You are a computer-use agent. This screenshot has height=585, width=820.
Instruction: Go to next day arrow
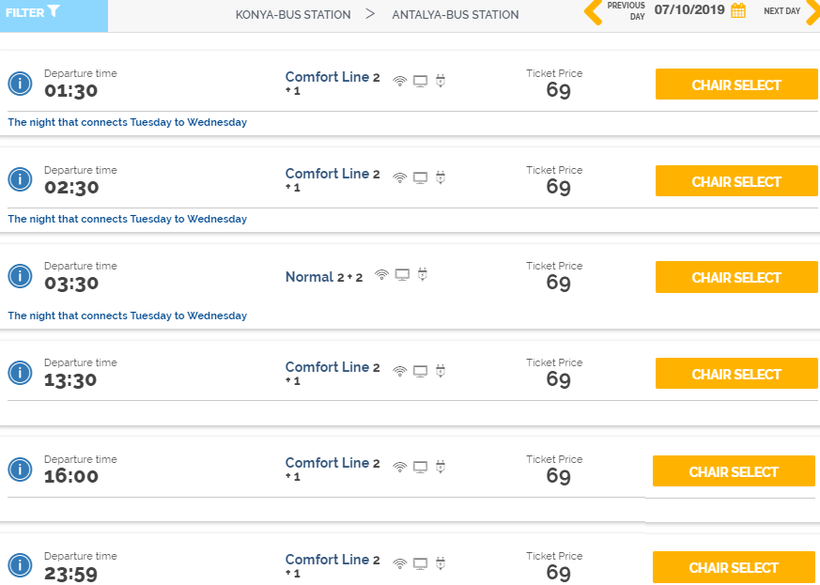coord(812,12)
